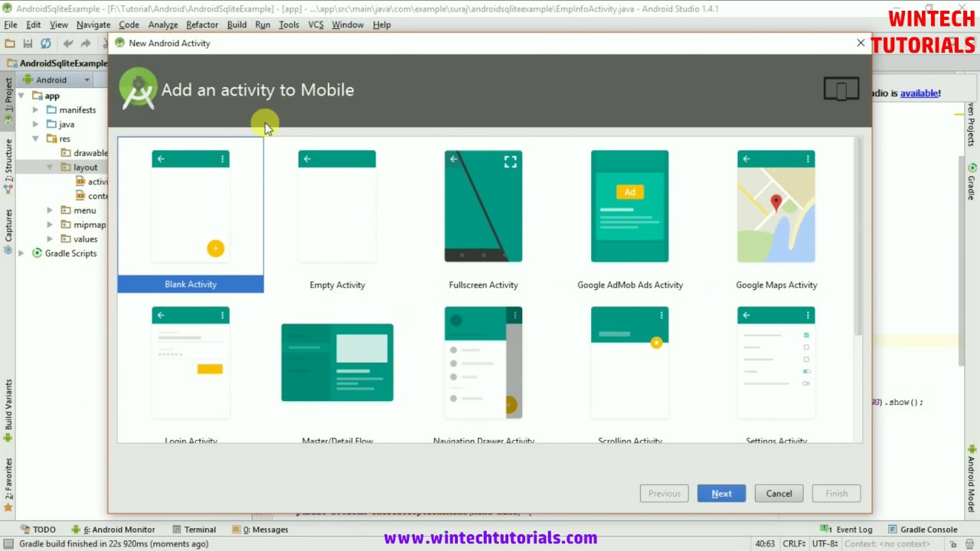
Task: Open the 2: Structure tool window tab
Action: pos(8,165)
